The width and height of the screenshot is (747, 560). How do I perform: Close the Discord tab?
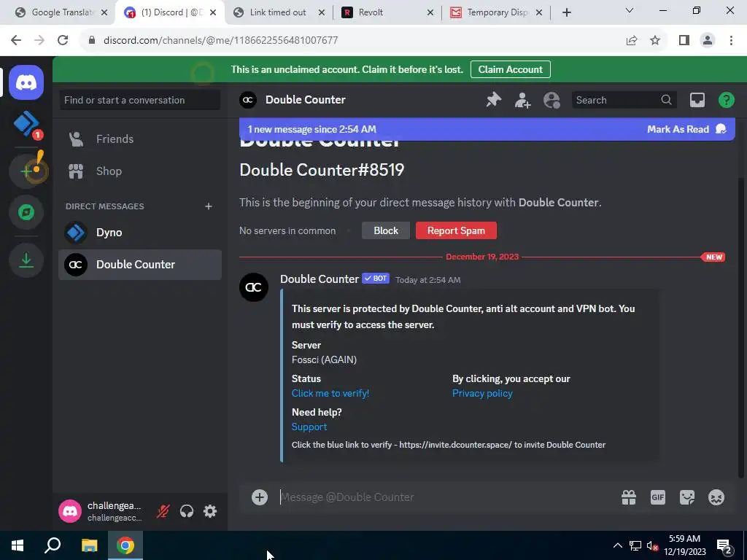213,12
